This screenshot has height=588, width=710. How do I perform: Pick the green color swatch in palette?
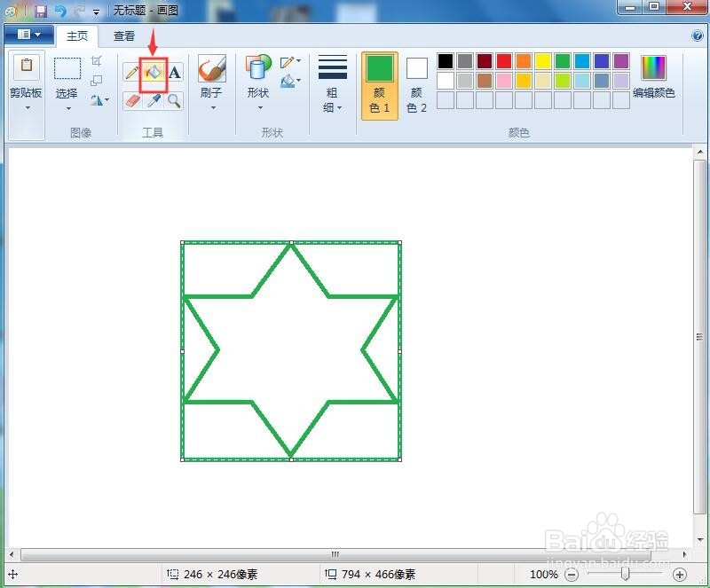pyautogui.click(x=563, y=61)
